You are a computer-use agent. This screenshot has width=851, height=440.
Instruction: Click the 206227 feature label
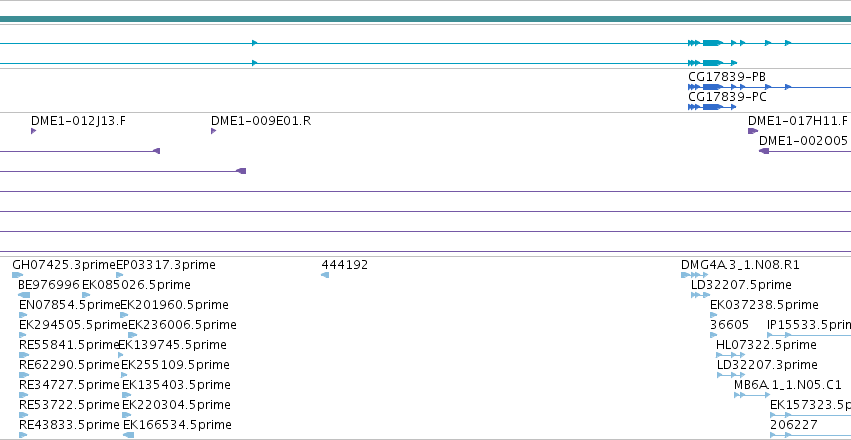pos(793,425)
